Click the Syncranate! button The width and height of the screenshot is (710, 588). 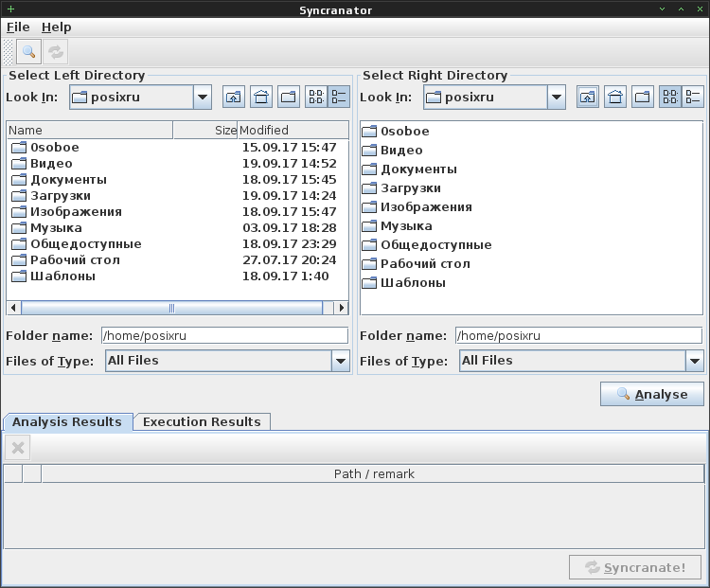point(635,567)
